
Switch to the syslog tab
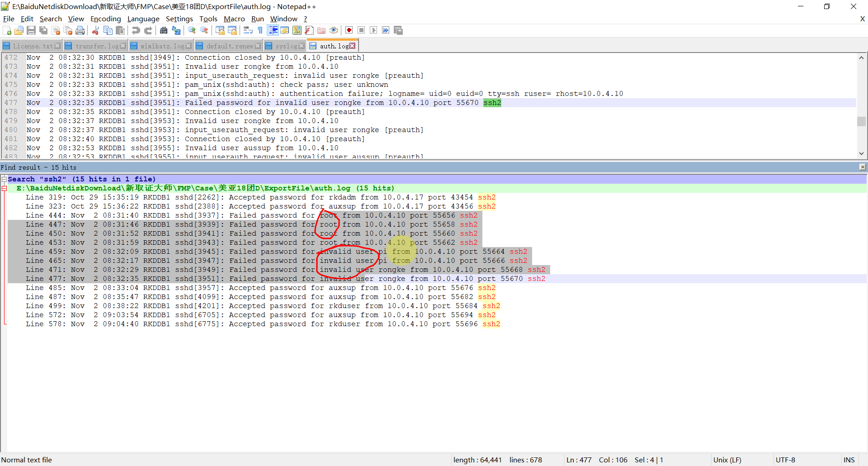coord(285,46)
